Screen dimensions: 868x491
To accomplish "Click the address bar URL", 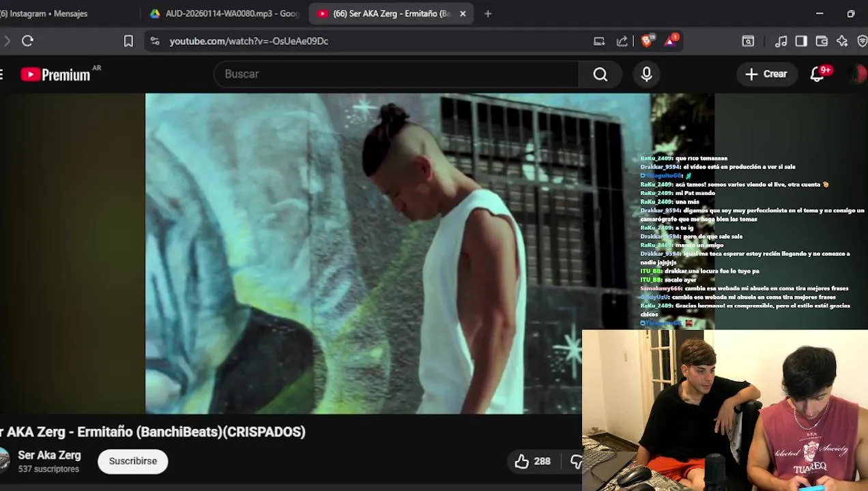I will pos(248,41).
